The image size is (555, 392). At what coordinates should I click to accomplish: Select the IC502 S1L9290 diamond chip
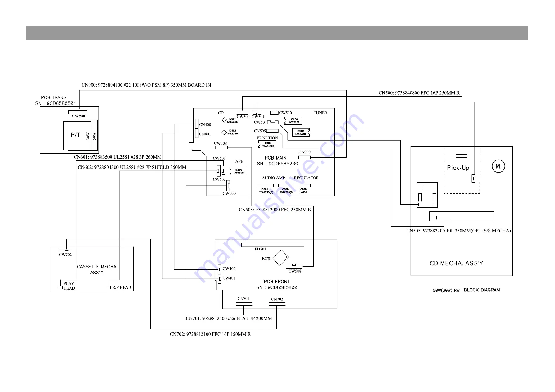224,132
